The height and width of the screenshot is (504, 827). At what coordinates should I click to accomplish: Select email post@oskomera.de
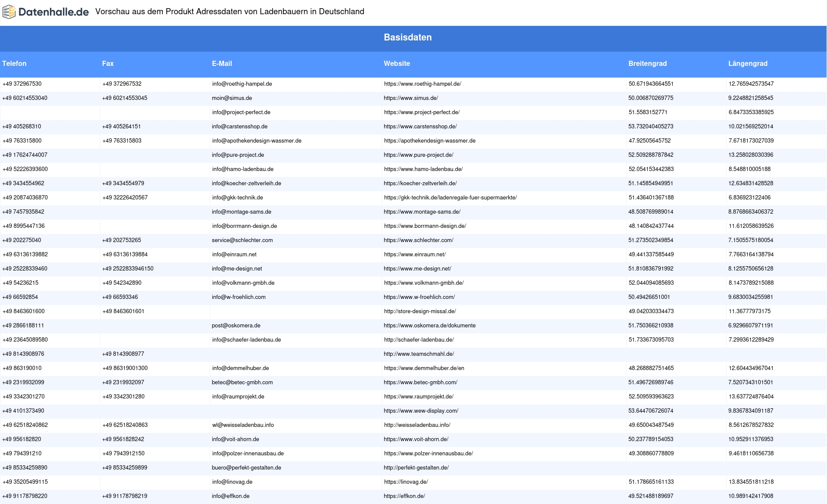coord(236,326)
